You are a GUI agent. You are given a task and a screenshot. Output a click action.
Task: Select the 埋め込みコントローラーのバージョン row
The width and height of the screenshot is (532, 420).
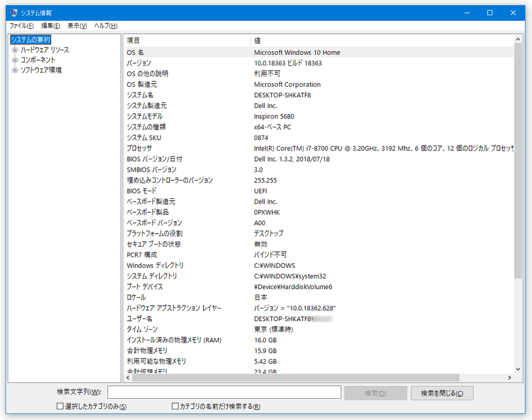click(319, 180)
